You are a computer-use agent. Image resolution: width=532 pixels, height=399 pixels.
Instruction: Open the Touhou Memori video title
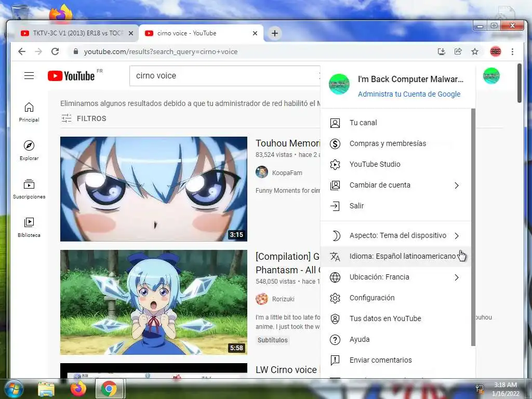[x=288, y=143]
